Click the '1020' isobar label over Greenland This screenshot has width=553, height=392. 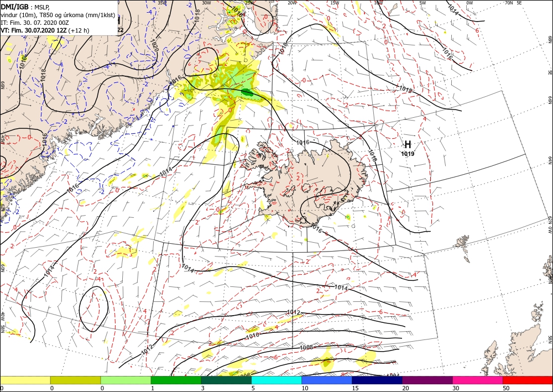click(x=154, y=45)
